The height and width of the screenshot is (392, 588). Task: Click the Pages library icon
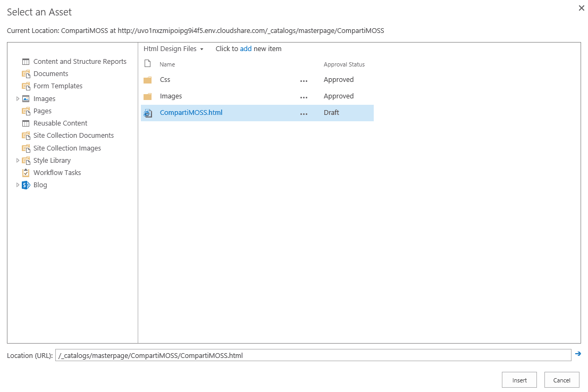point(26,111)
